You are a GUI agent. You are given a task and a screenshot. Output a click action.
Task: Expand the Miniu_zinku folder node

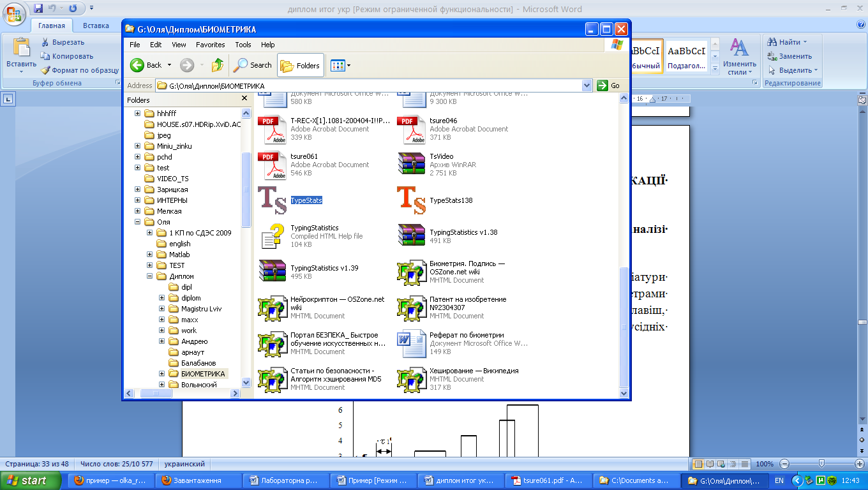click(x=138, y=146)
